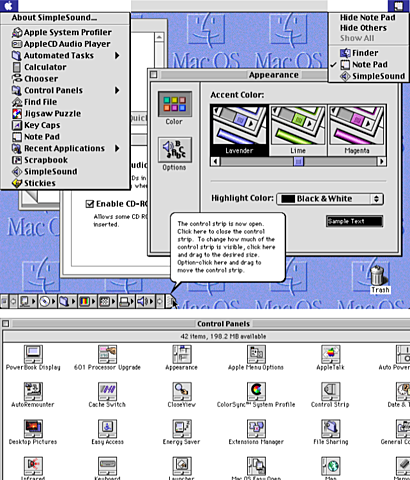Open the application menu icon at top right
This screenshot has width=410, height=480.
[x=398, y=6]
